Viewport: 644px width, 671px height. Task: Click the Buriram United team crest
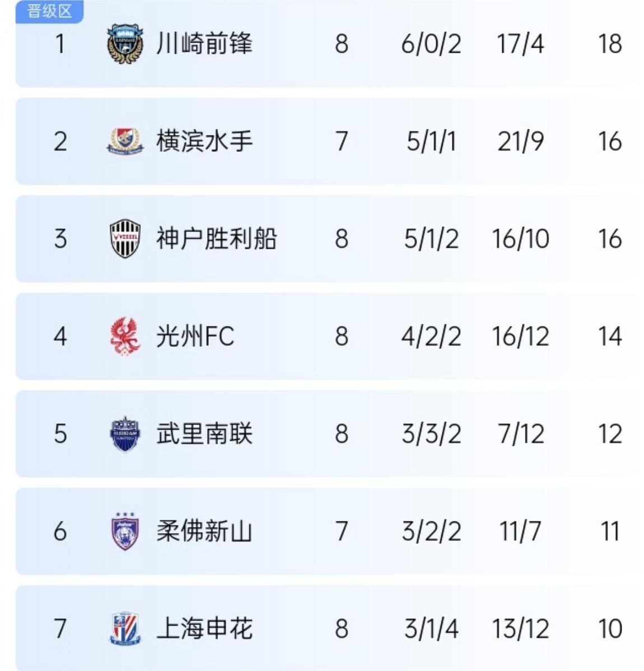[124, 433]
